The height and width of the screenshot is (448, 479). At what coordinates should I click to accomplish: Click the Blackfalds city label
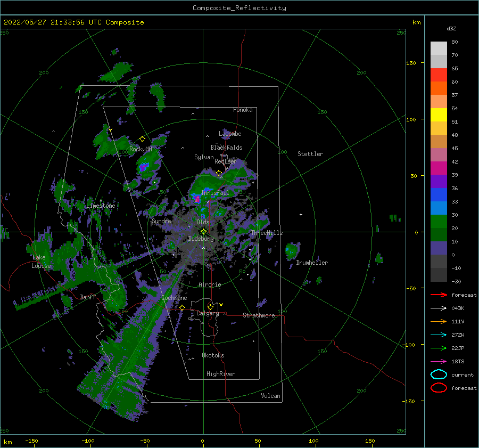point(226,148)
